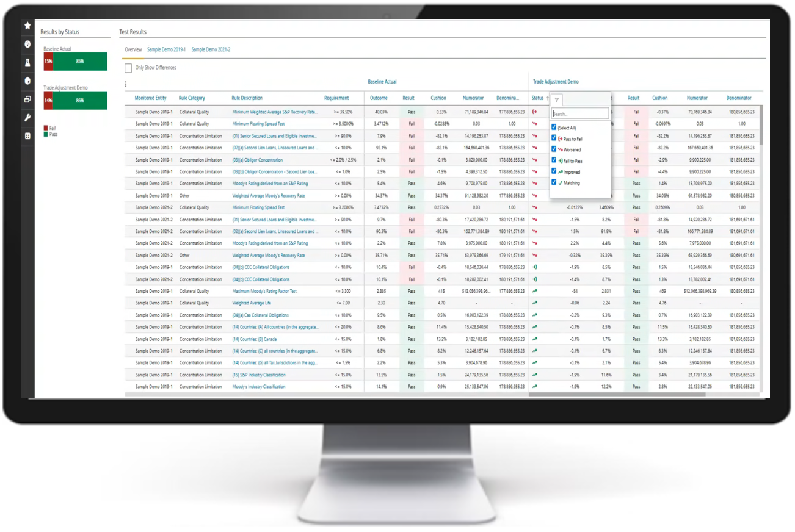
Task: Click the filter funnel icon in popup
Action: click(556, 100)
